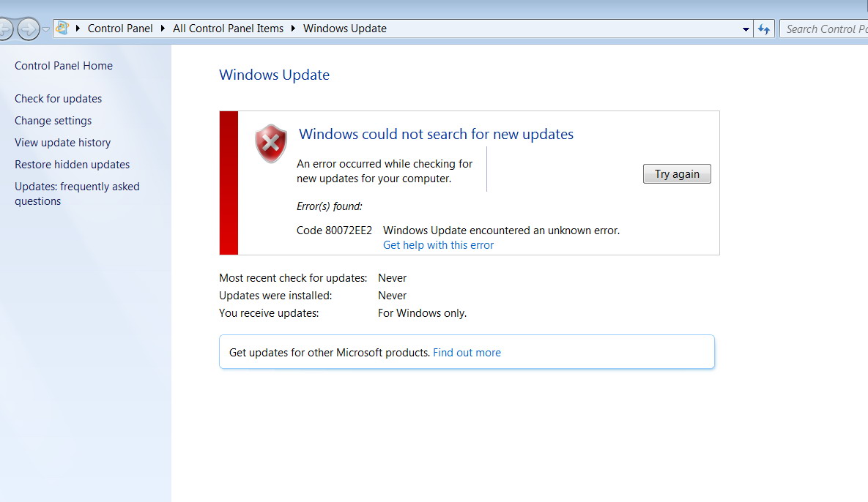Select Control Panel in the breadcrumb
This screenshot has height=502, width=868.
[x=120, y=29]
